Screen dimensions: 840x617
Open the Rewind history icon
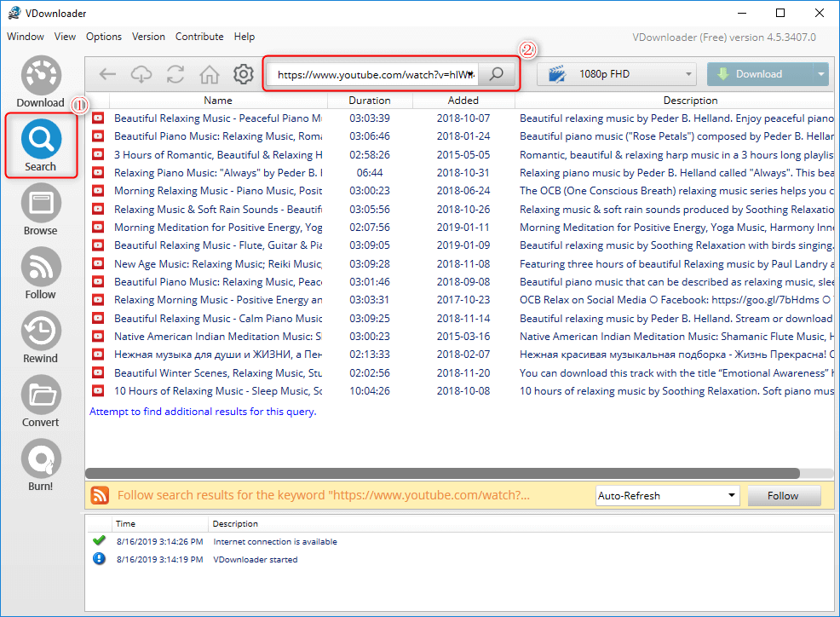pyautogui.click(x=40, y=337)
